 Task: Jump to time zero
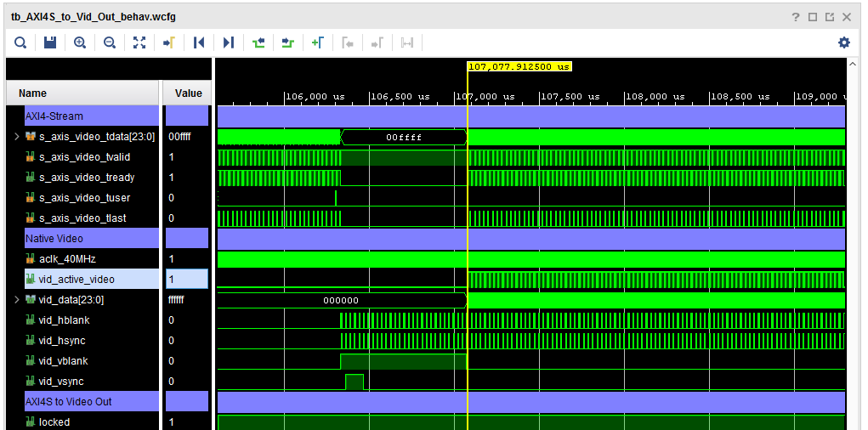(x=199, y=42)
